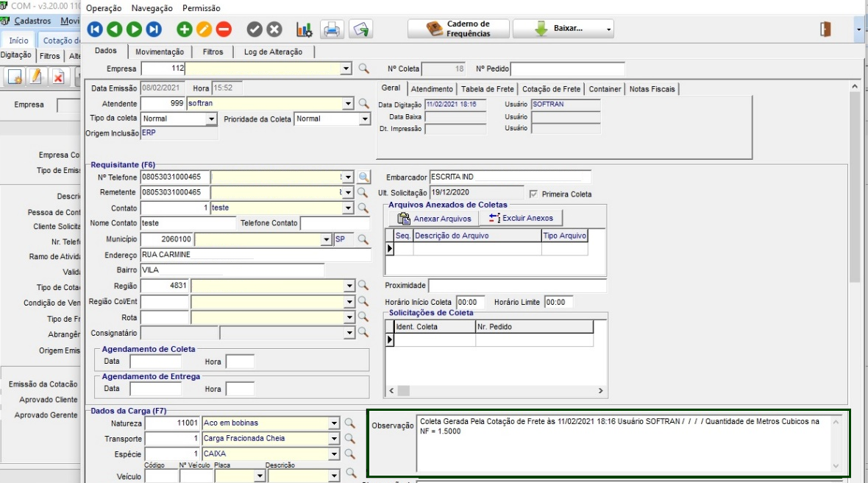
Task: Delete record with red minus icon
Action: [x=224, y=29]
